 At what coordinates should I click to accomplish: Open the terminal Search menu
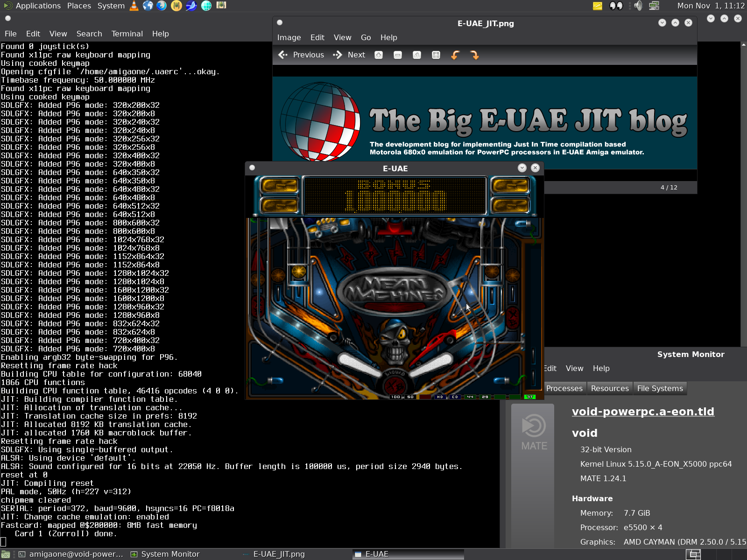[89, 34]
